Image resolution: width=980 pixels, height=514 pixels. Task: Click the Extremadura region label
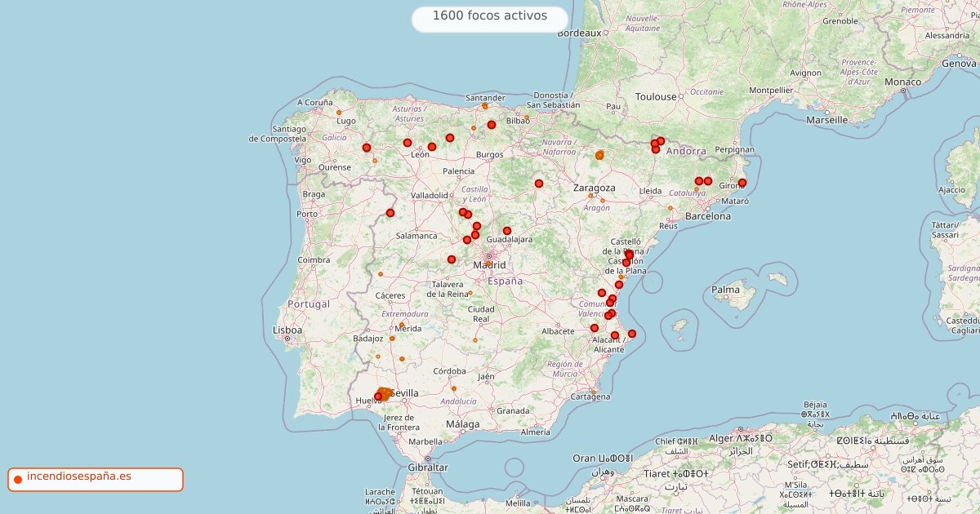point(405,314)
